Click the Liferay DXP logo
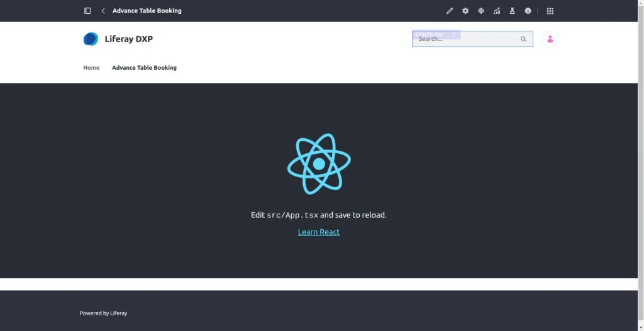Screen dimensions: 644x331 (x=91, y=39)
